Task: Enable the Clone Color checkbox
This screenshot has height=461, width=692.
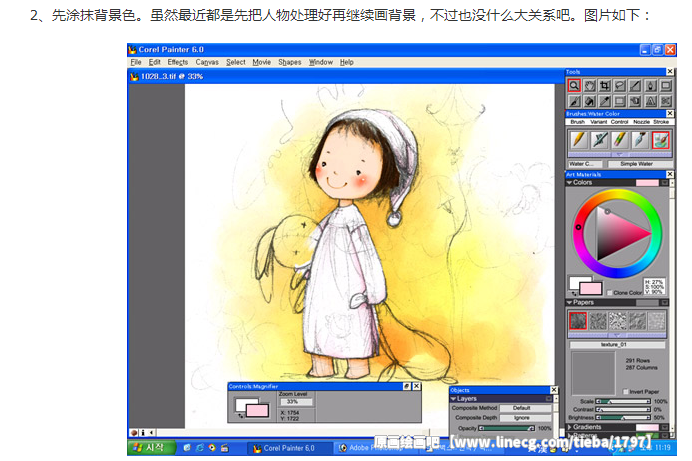Action: pyautogui.click(x=609, y=292)
